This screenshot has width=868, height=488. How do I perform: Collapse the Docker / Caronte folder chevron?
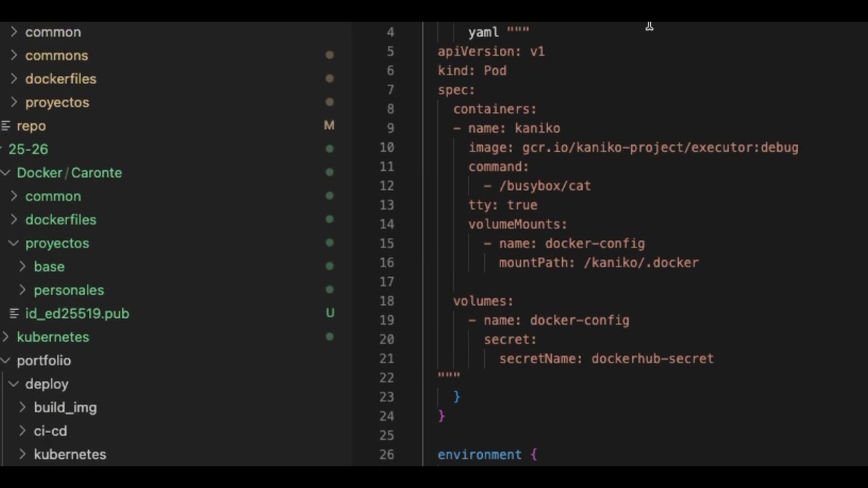(5, 173)
